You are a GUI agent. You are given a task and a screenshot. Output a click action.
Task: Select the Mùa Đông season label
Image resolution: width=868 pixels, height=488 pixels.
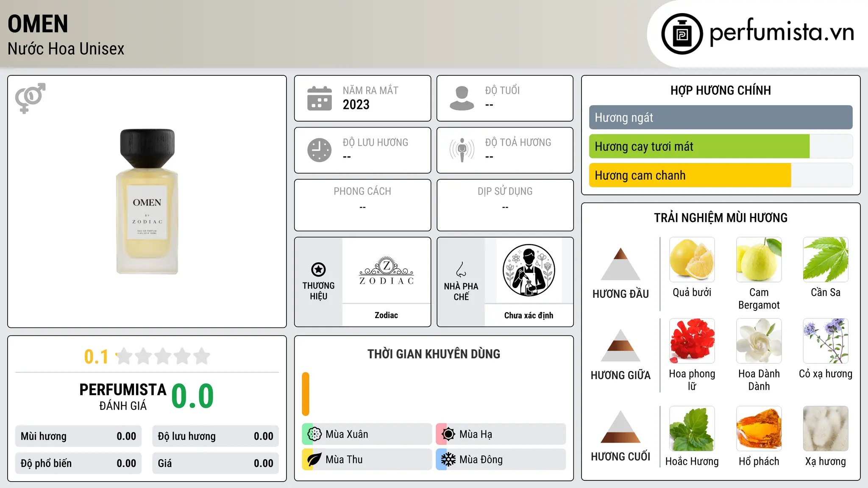point(481,460)
